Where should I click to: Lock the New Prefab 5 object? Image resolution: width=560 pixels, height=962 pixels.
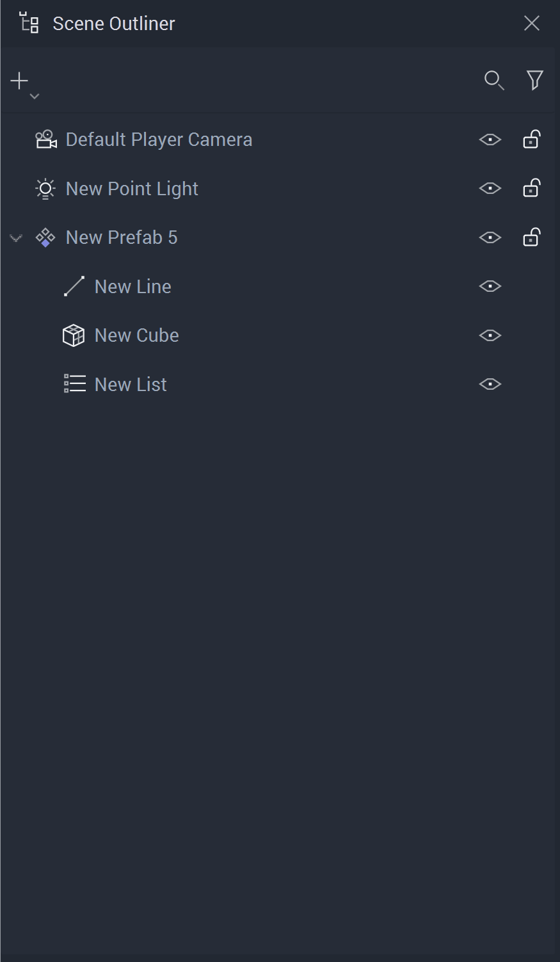point(531,237)
